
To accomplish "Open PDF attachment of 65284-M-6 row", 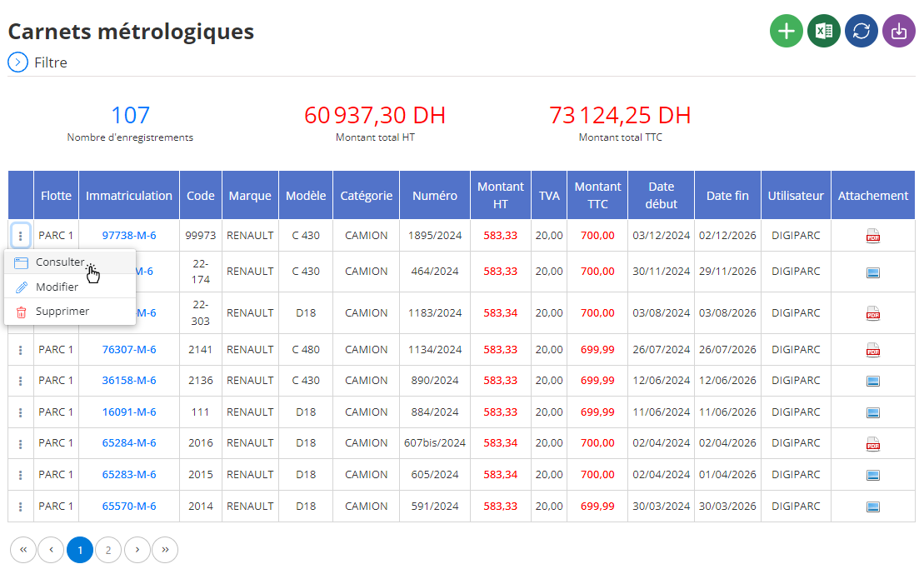I will click(872, 444).
